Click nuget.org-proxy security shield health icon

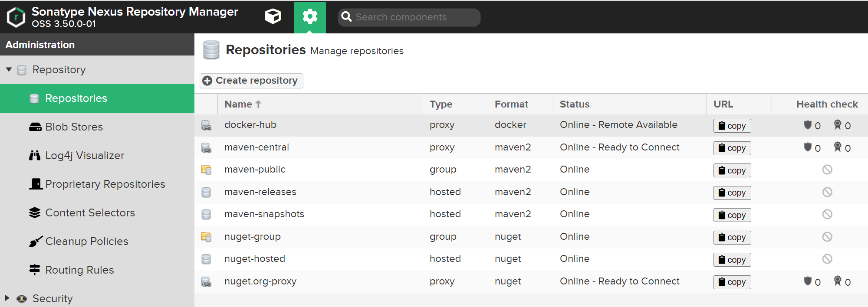tap(808, 281)
